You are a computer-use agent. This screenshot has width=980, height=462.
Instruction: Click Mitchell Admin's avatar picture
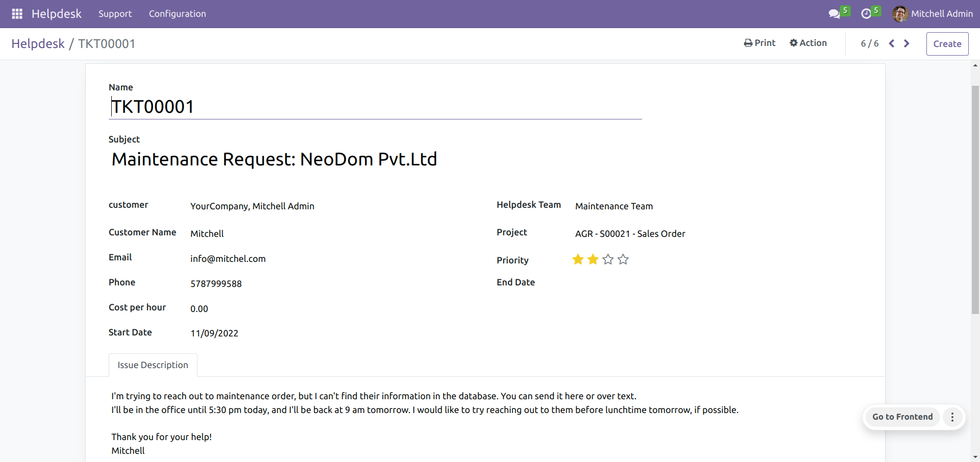(x=900, y=14)
